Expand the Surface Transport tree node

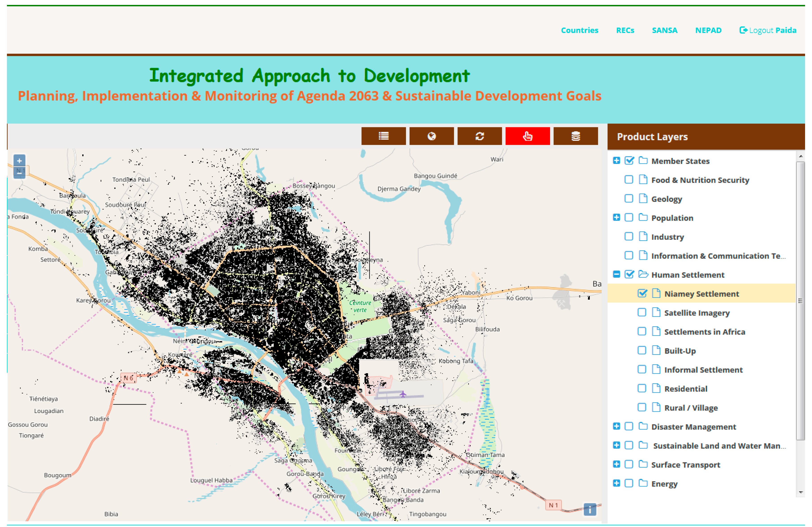(616, 464)
